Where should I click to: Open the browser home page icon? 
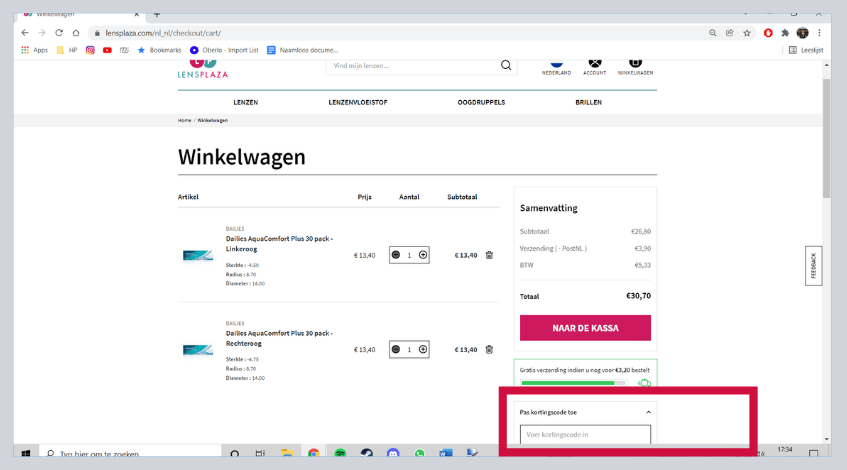76,33
